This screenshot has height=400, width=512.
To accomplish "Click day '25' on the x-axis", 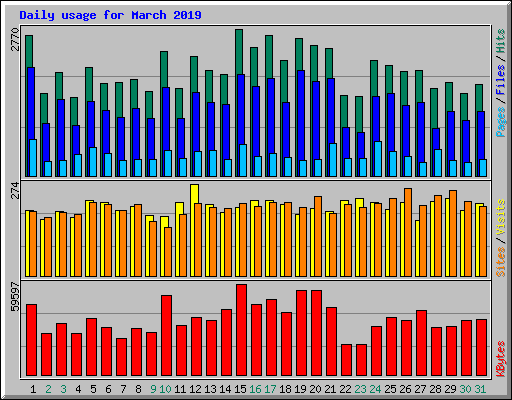I will click(390, 389).
